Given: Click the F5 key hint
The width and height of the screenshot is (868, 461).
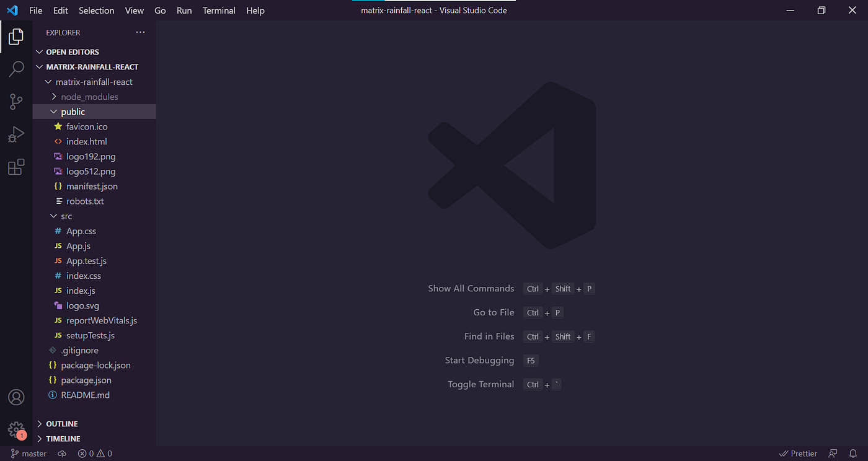Looking at the screenshot, I should tap(530, 361).
